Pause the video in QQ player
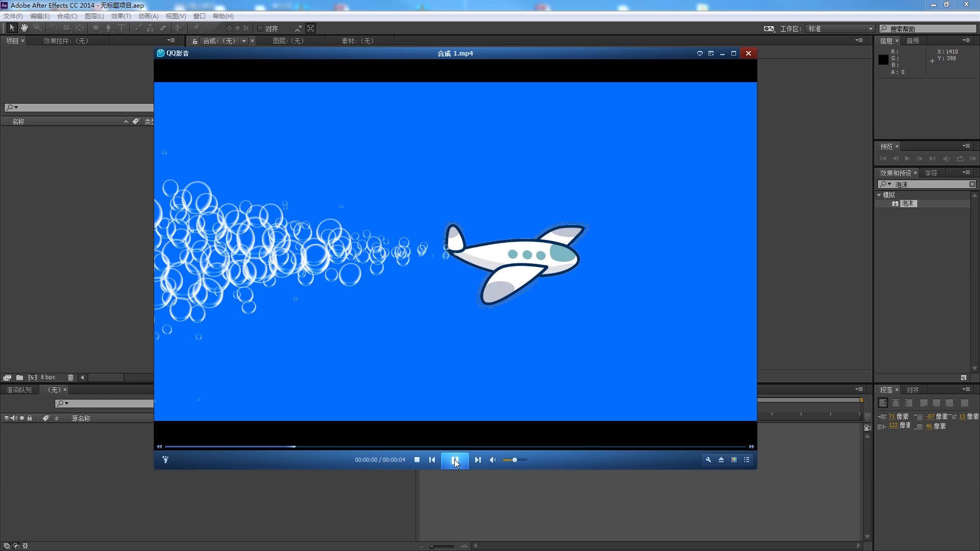 coord(455,460)
